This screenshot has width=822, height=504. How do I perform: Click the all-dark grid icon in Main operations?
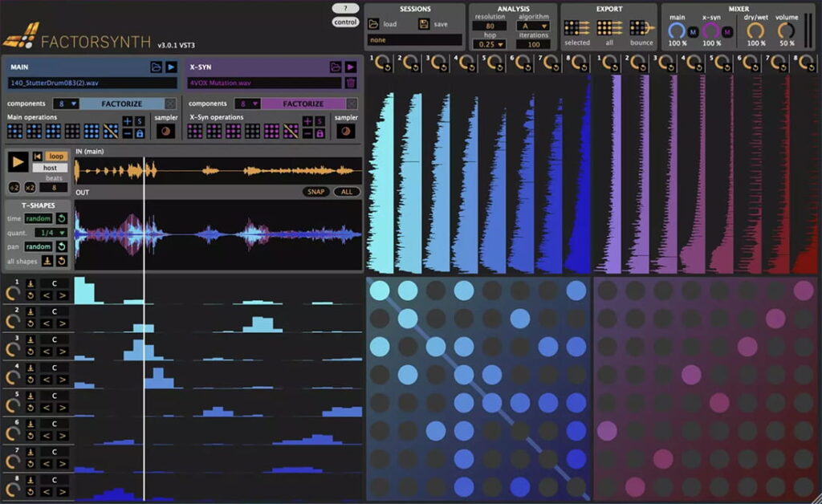[x=72, y=131]
